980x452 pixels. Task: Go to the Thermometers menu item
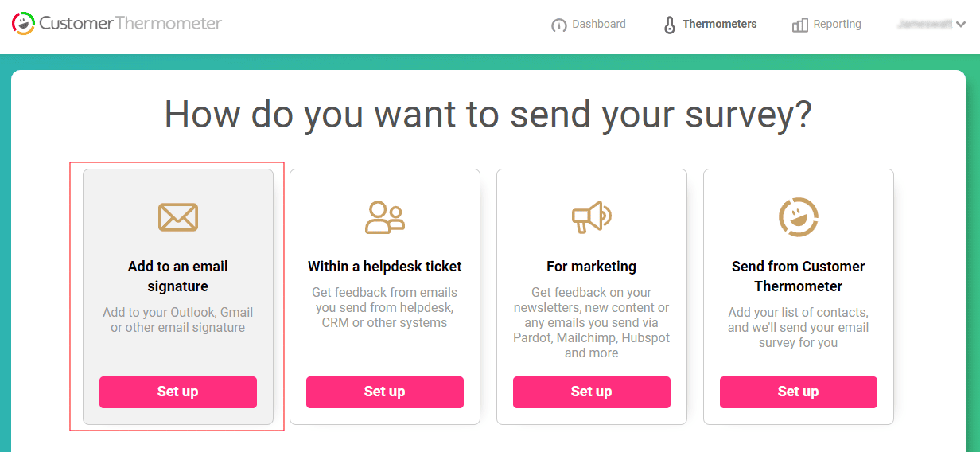719,25
